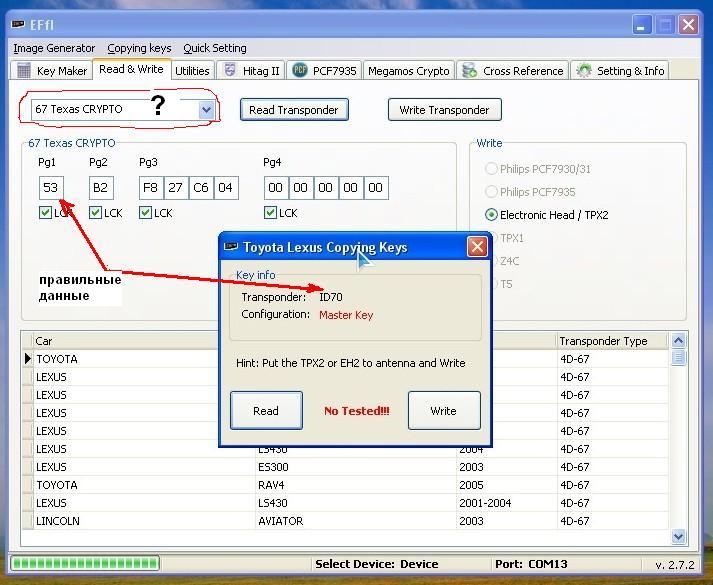This screenshot has width=713, height=585.
Task: Click the Port: COM13 status entry
Action: click(531, 564)
